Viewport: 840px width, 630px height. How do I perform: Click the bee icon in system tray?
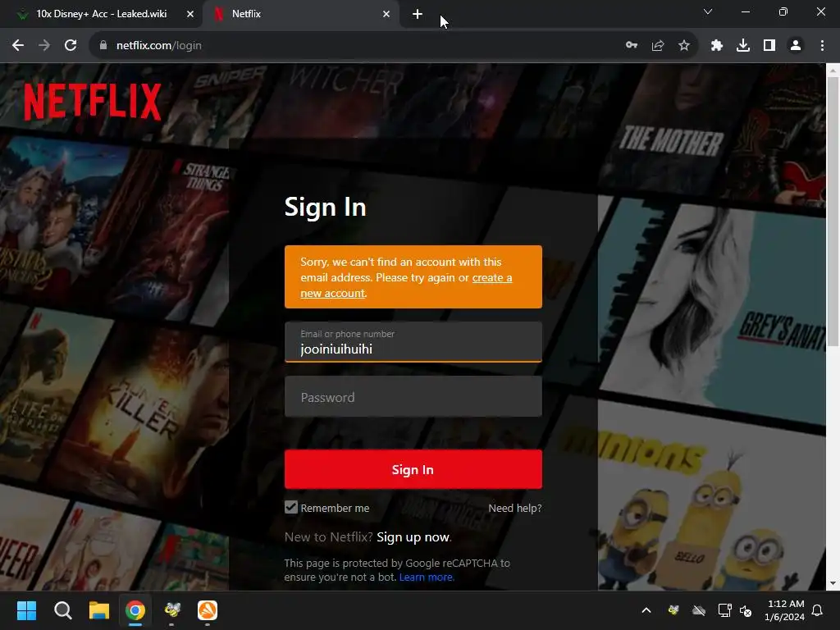pos(673,610)
